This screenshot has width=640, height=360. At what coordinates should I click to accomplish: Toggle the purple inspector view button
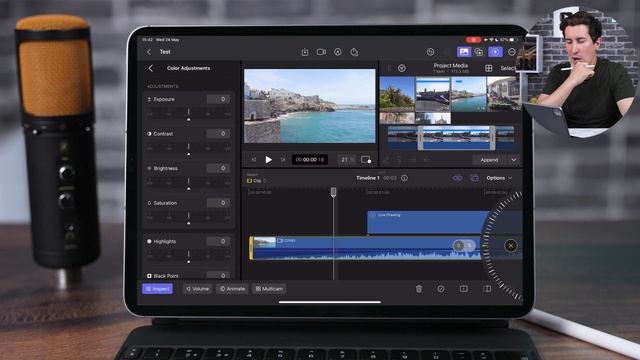[496, 52]
